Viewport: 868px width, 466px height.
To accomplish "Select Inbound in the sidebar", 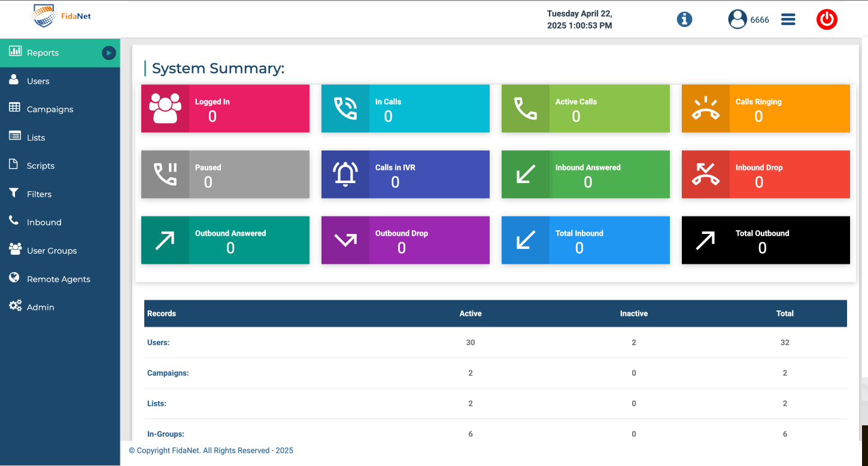I will 44,222.
